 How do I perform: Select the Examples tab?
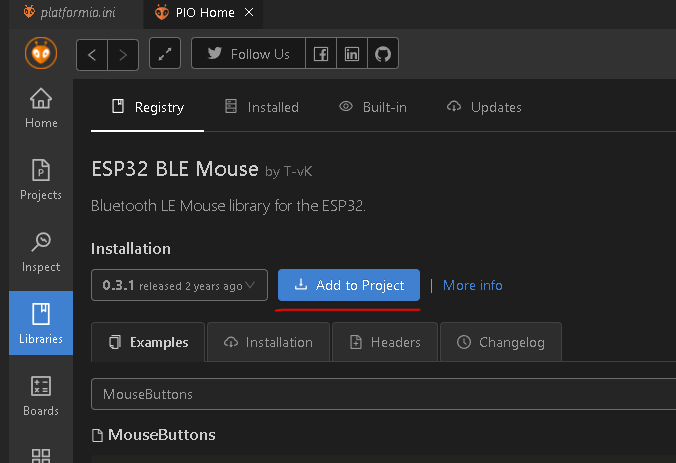point(148,342)
